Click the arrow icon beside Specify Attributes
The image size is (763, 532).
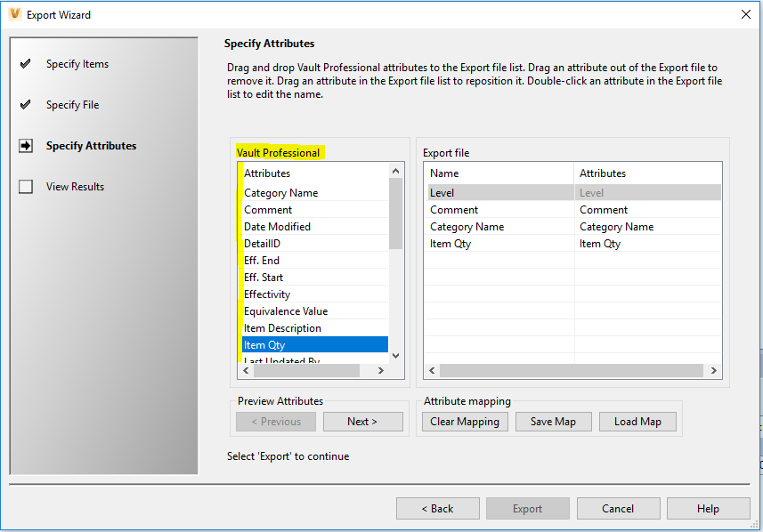coord(27,145)
